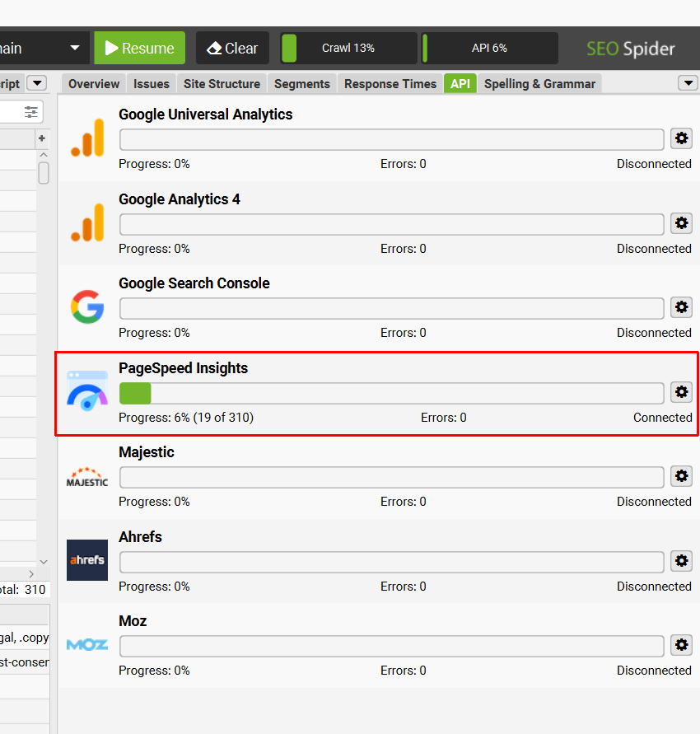Open the Spelling & Grammar tab
This screenshot has width=700, height=734.
pyautogui.click(x=539, y=84)
